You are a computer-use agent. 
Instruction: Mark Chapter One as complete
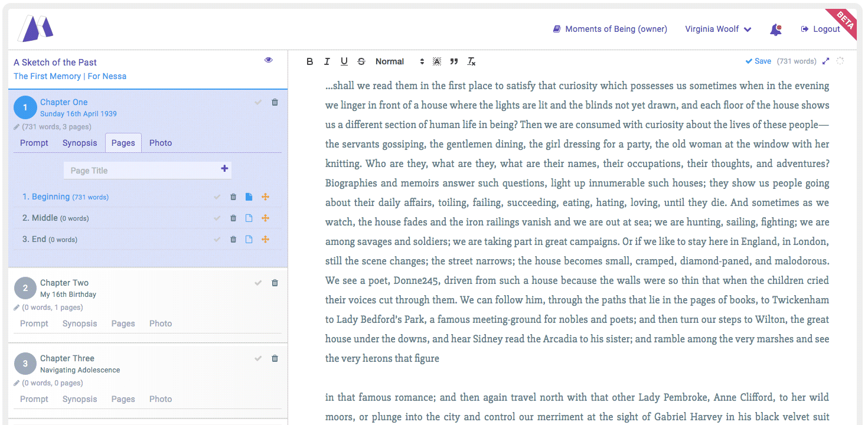coord(258,102)
